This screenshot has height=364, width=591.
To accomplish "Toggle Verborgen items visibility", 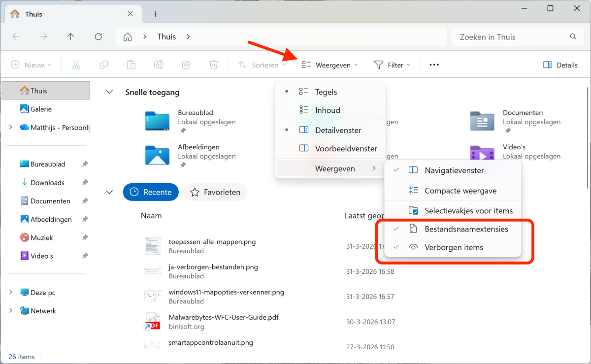I will [x=454, y=247].
